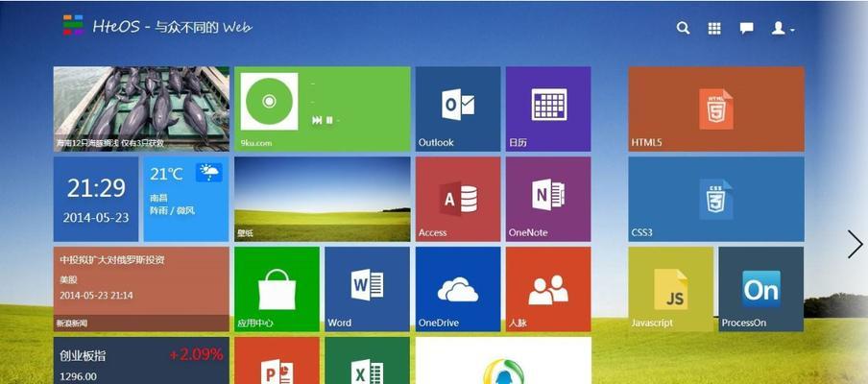Image resolution: width=868 pixels, height=384 pixels.
Task: Open the apps grid icon in header
Action: (x=714, y=28)
